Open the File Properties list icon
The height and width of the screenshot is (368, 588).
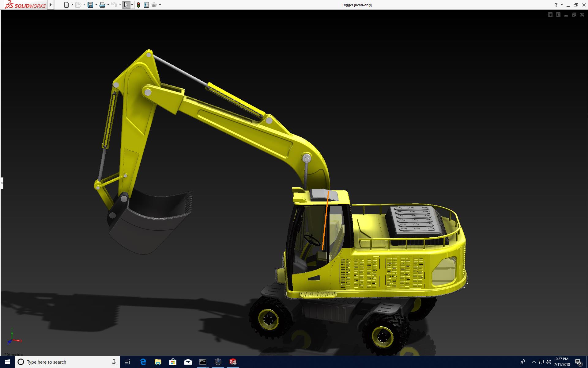pos(146,5)
